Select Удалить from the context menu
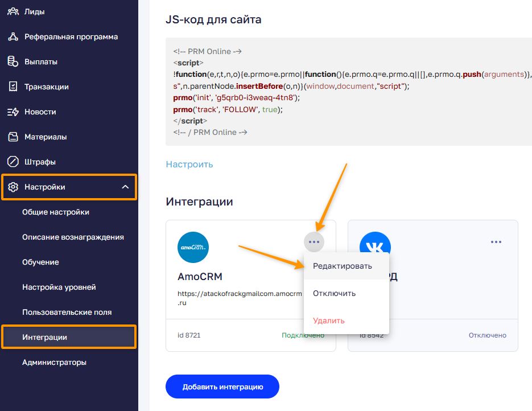This screenshot has width=532, height=411. point(328,320)
